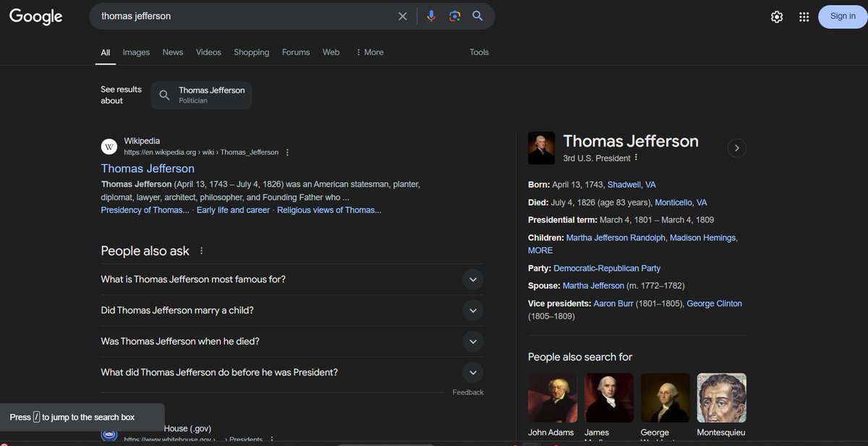Switch to the Shopping tab

click(x=252, y=52)
